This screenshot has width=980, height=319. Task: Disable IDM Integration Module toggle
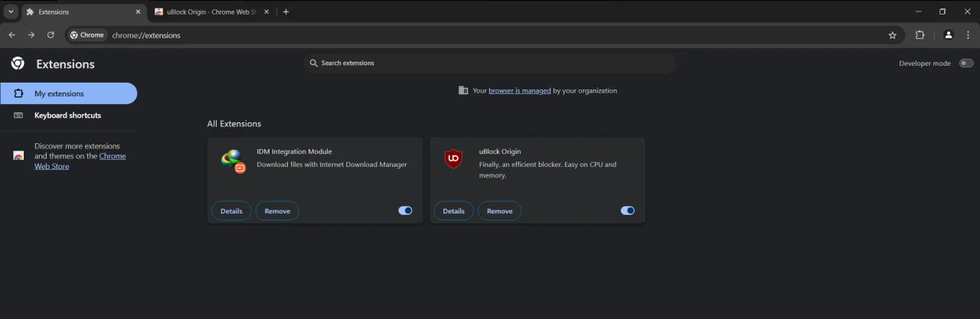click(x=406, y=210)
